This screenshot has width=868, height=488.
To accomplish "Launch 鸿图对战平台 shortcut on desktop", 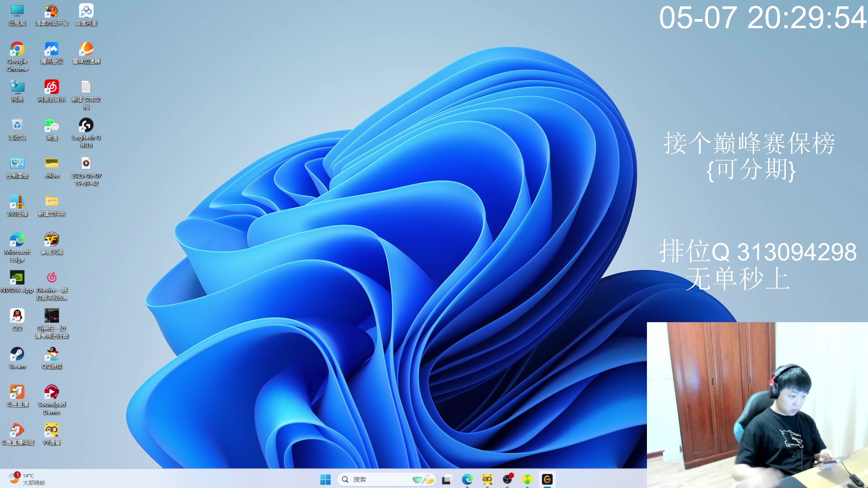I will [52, 15].
